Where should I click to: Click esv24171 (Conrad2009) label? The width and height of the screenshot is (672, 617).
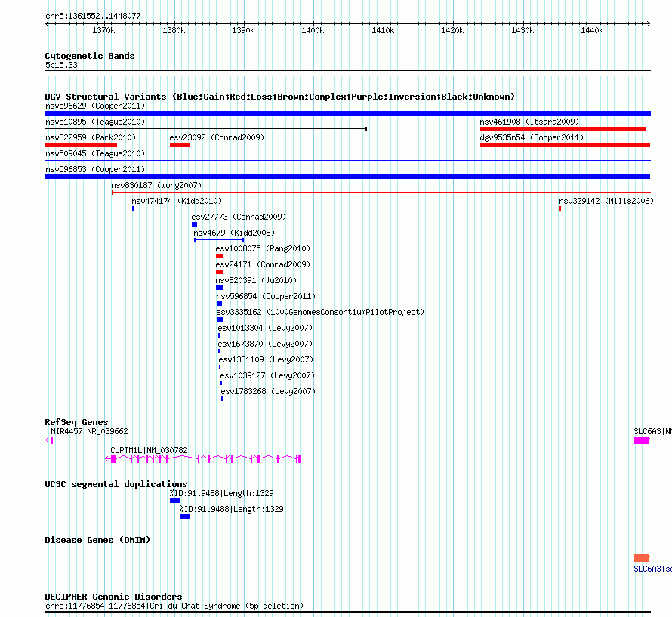point(263,264)
